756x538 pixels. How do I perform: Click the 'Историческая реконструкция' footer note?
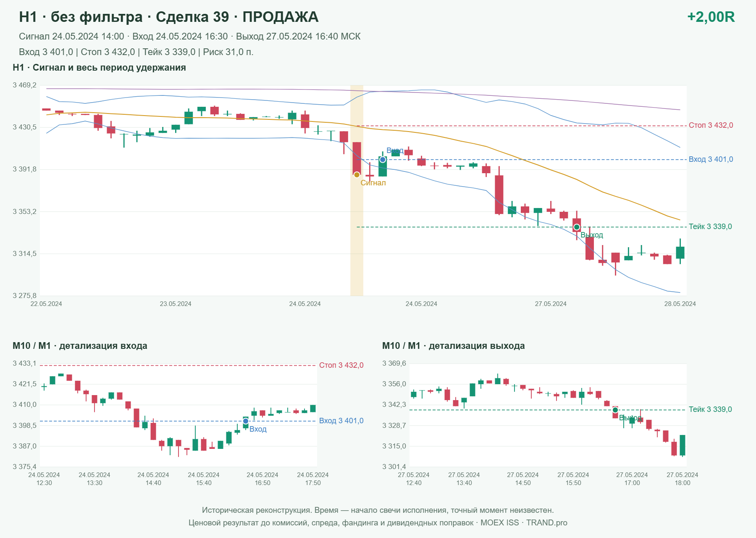click(x=378, y=510)
